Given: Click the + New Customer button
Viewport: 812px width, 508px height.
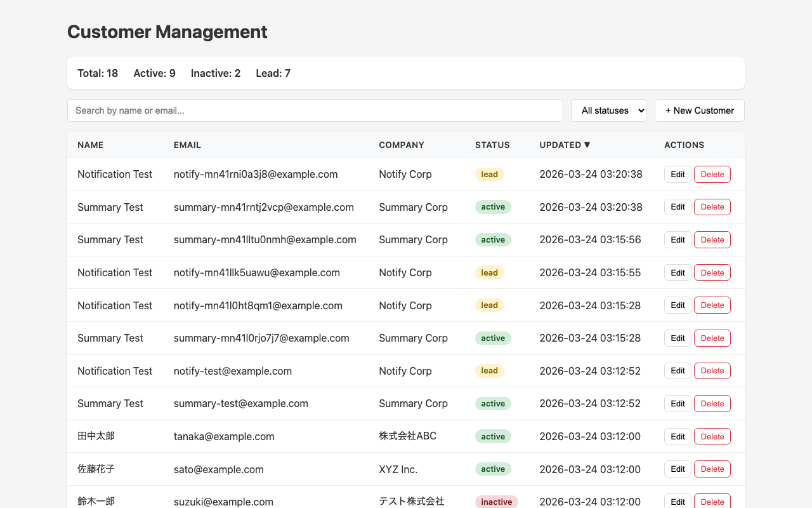Looking at the screenshot, I should coord(699,110).
